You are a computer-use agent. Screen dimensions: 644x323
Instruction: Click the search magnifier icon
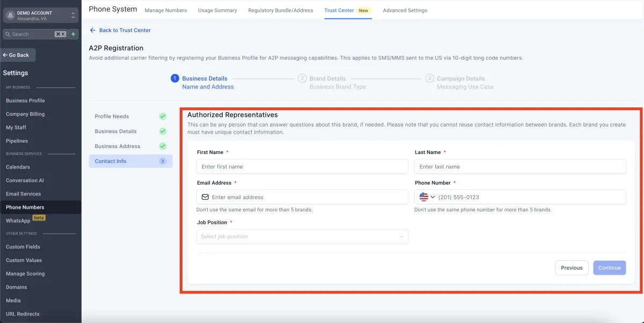point(8,34)
